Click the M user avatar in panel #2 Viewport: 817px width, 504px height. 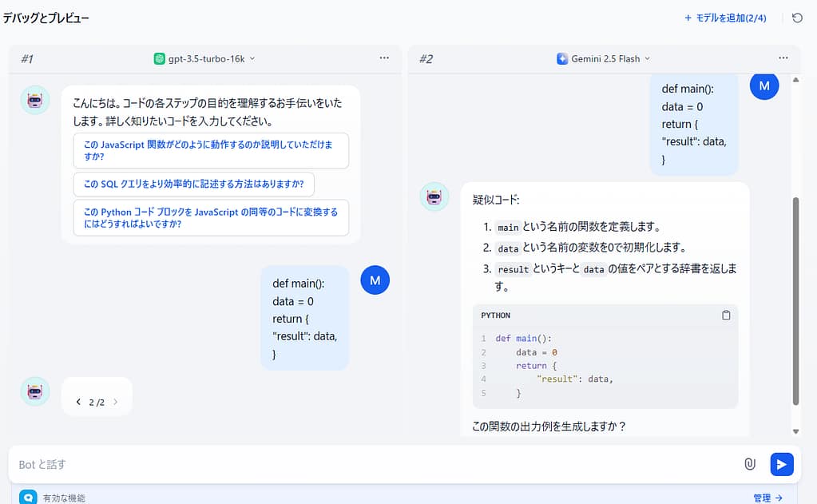tap(763, 85)
